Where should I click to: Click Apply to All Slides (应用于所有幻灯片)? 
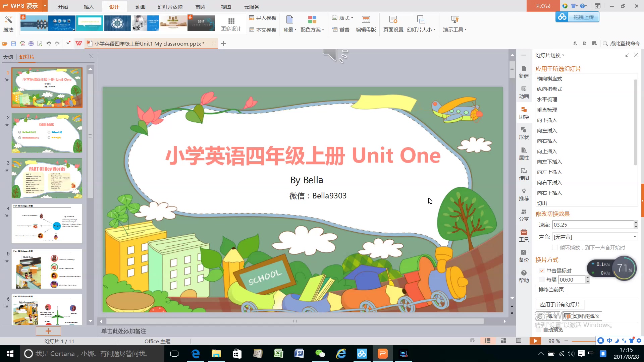(560, 305)
